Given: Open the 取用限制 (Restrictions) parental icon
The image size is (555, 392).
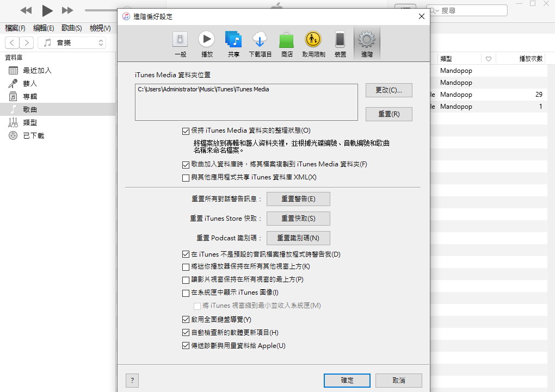Looking at the screenshot, I should 313,43.
